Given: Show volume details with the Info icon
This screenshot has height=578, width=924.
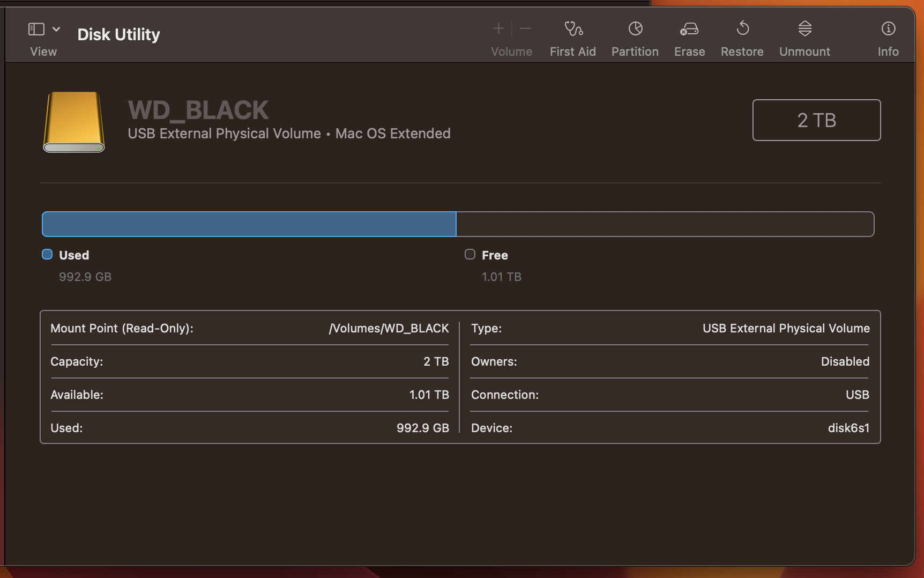Looking at the screenshot, I should [888, 28].
